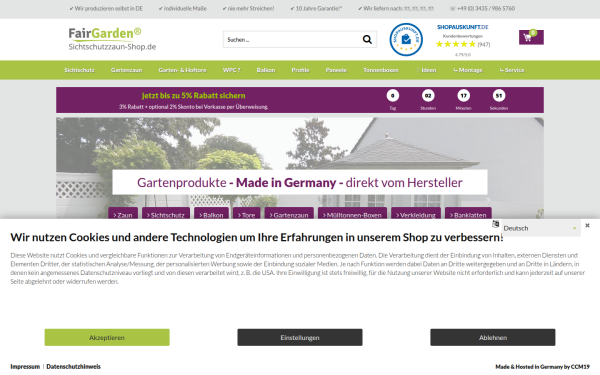Open cookie Einstellungen button

(300, 338)
